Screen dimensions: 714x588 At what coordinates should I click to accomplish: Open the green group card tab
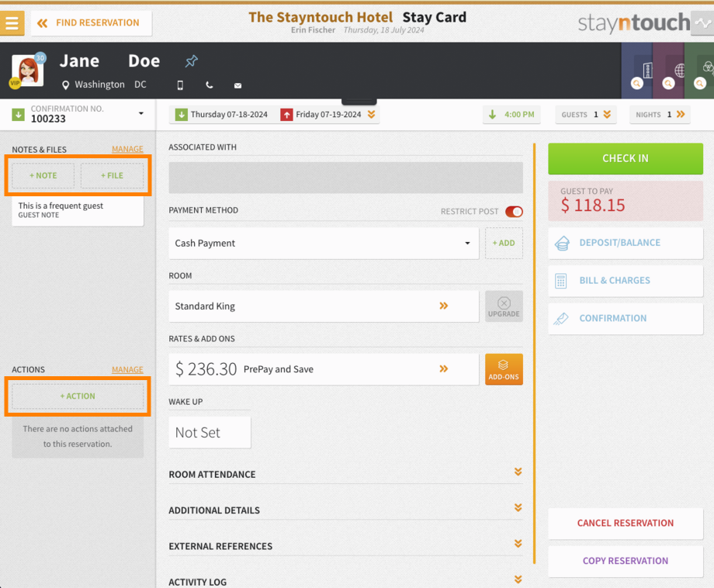(x=699, y=71)
